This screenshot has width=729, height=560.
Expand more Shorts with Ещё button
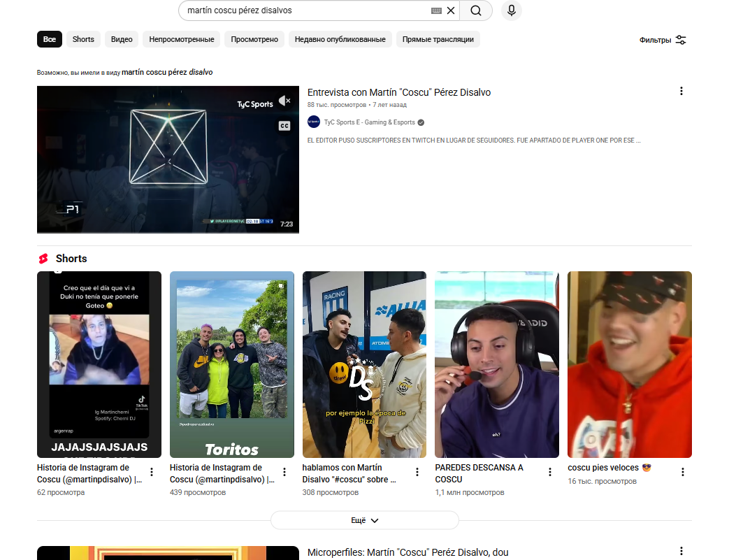(364, 520)
